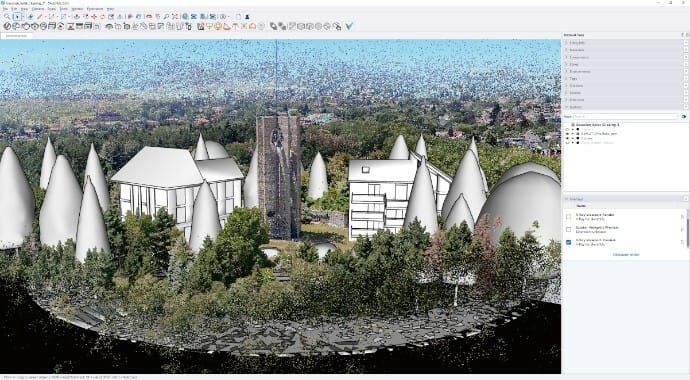The image size is (690, 380).
Task: Open the Extensions menu
Action: coord(94,9)
